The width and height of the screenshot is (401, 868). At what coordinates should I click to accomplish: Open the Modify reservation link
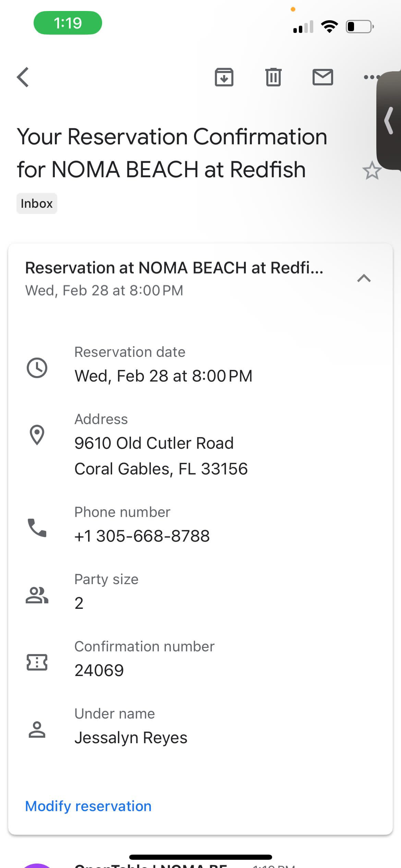tap(88, 806)
